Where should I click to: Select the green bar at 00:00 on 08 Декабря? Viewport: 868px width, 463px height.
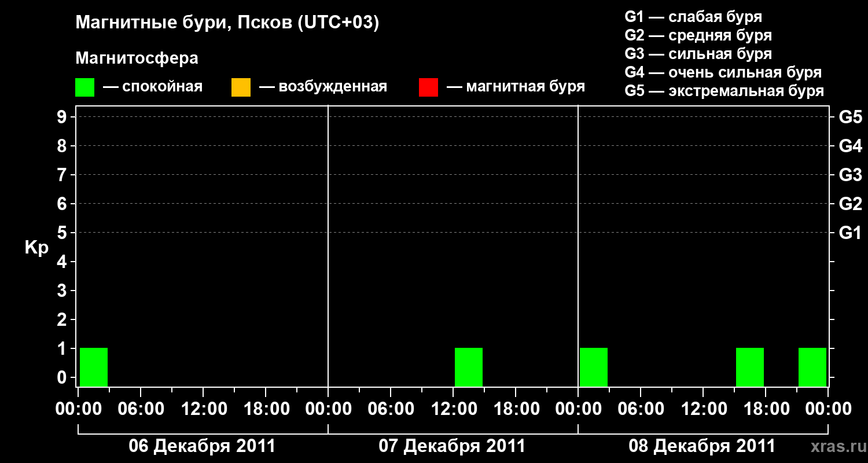click(x=594, y=367)
